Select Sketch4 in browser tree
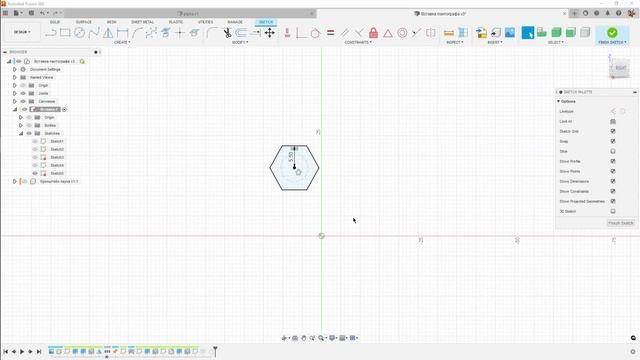640x360 pixels. tap(57, 165)
